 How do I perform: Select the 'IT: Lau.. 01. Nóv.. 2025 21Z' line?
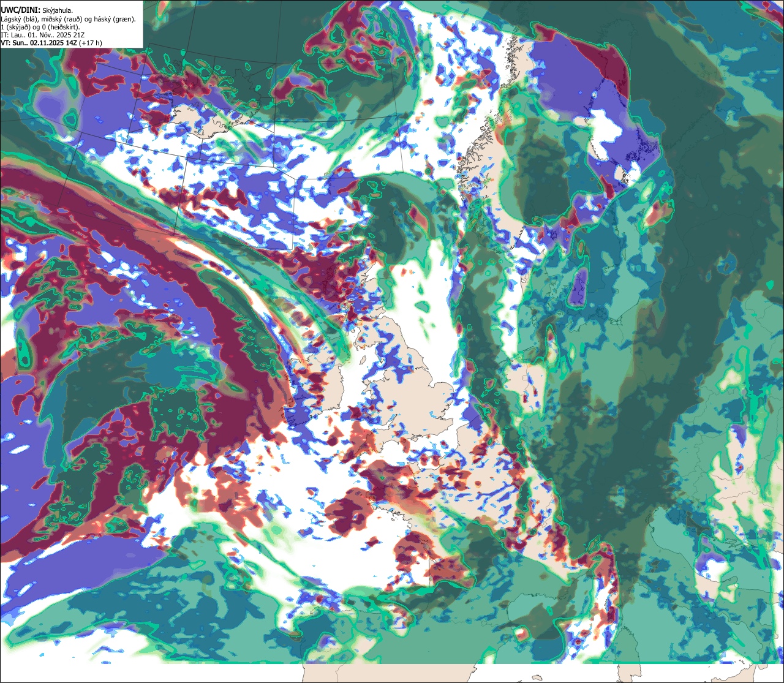tap(43, 35)
